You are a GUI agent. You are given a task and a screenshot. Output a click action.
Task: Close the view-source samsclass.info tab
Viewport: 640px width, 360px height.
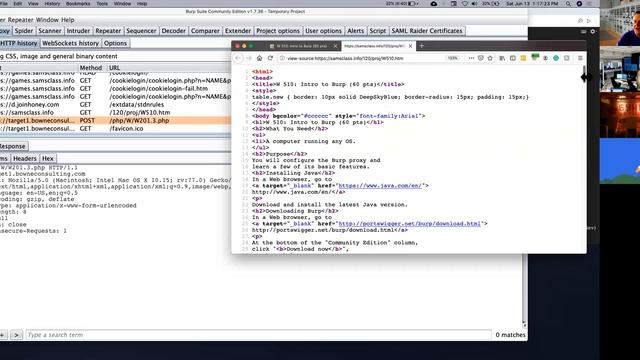point(410,46)
